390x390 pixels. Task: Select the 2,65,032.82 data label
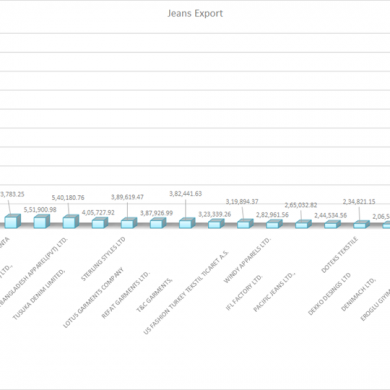(301, 205)
